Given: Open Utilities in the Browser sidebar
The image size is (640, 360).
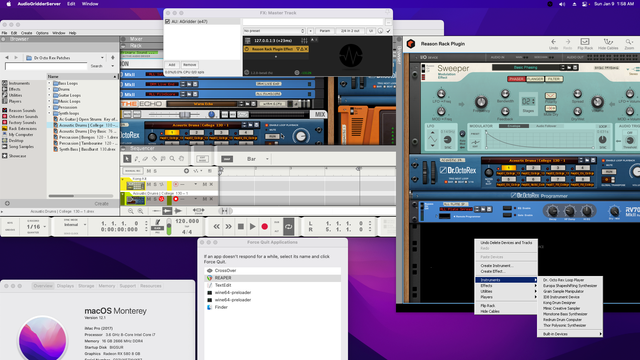Looking at the screenshot, I should coord(15,95).
